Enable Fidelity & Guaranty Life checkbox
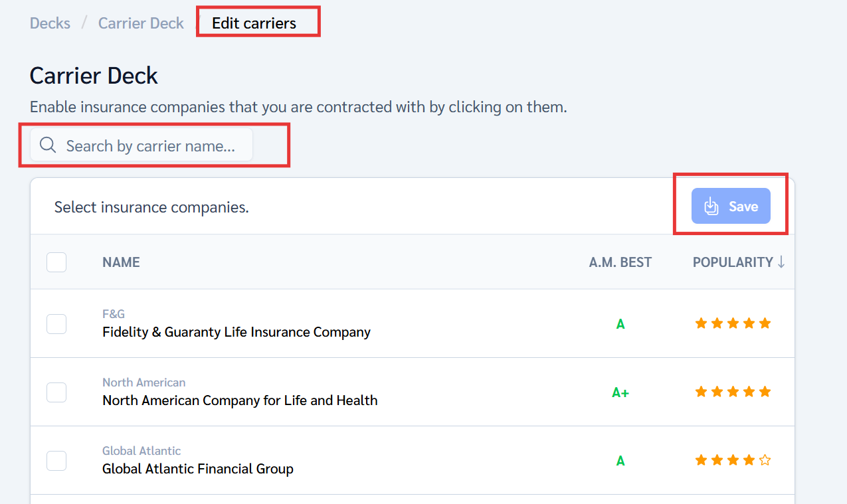Viewport: 847px width, 504px height. pos(56,324)
